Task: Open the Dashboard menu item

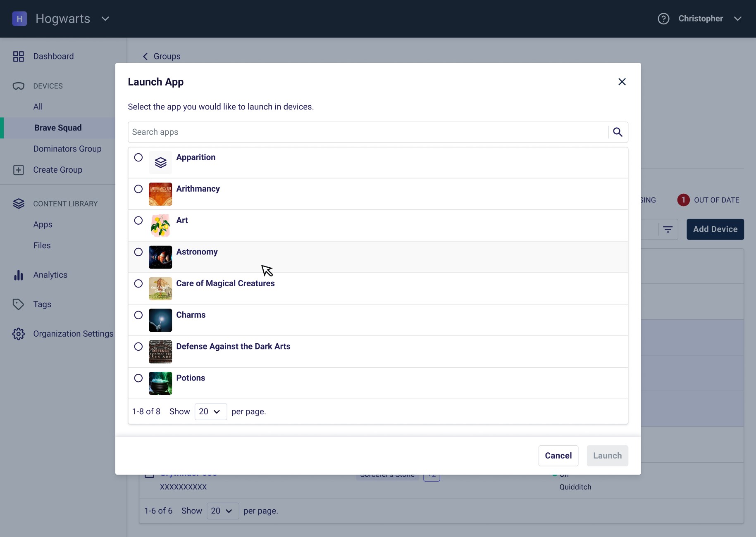Action: coord(53,56)
